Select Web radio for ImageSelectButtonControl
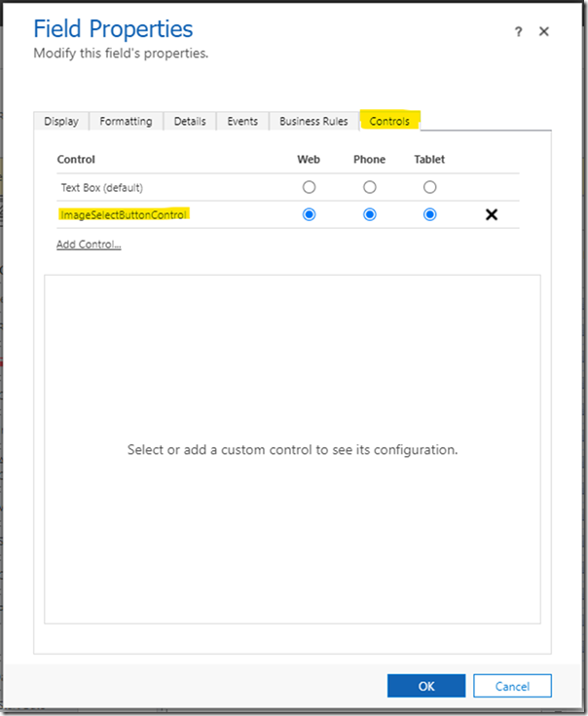 310,214
